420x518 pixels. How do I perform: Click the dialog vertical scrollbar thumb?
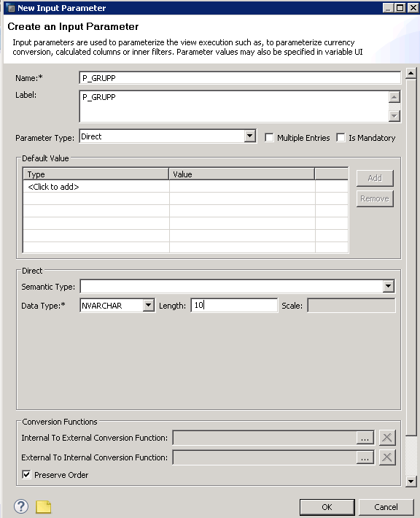point(411,257)
